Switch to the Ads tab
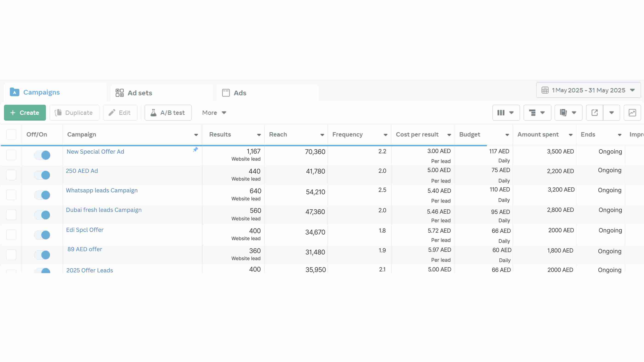This screenshot has height=362, width=644. click(267, 93)
